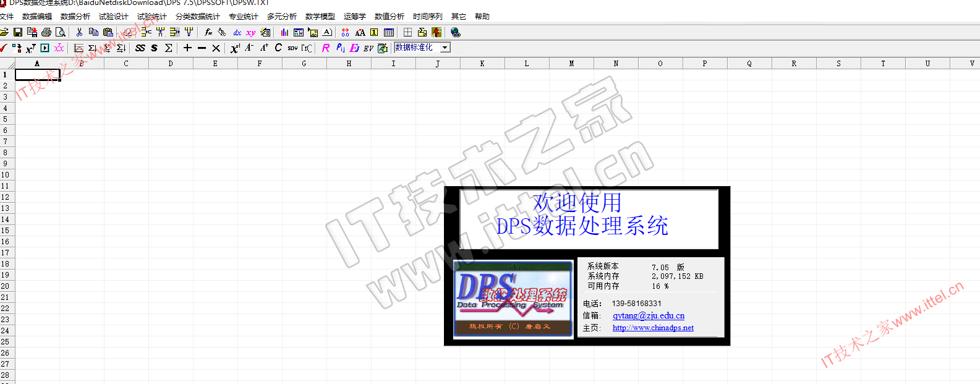The image size is (980, 384).
Task: Click the red checkmark icon
Action: (4, 48)
